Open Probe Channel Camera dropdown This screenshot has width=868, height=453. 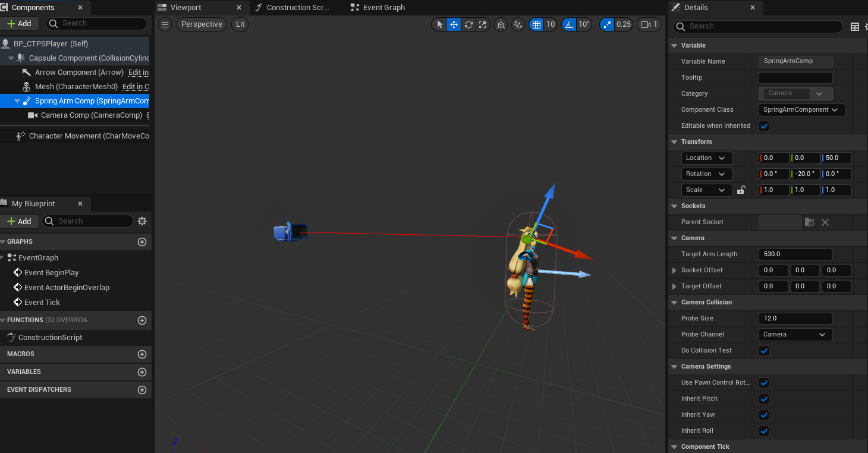point(795,335)
